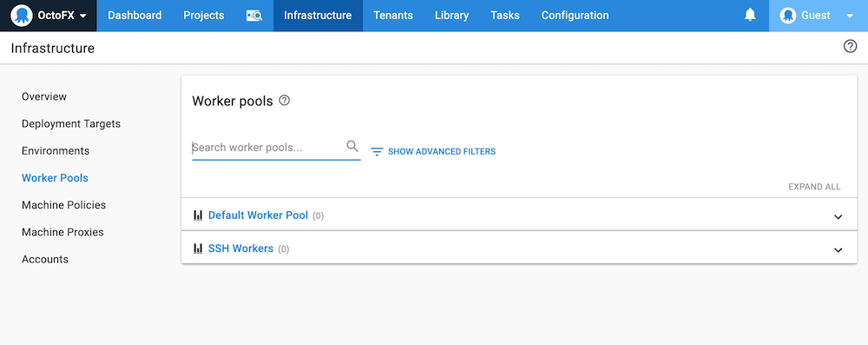Open the SSH Workers link
Image resolution: width=868 pixels, height=345 pixels.
pyautogui.click(x=240, y=249)
